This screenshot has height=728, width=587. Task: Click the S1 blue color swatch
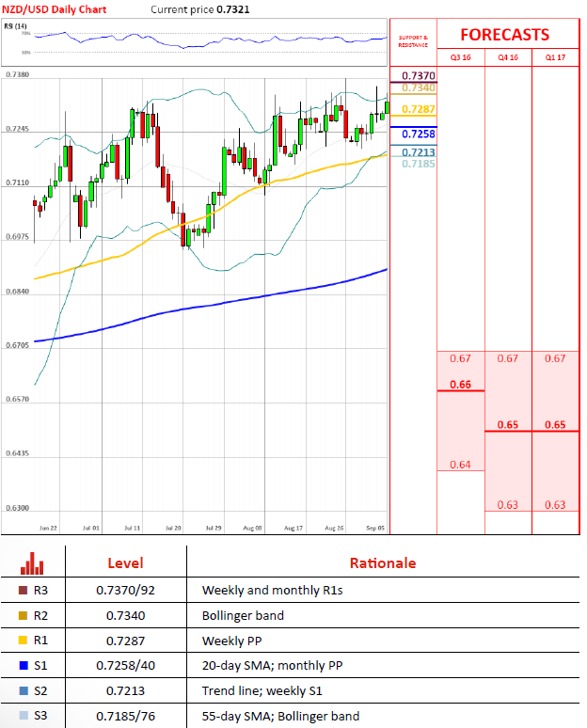[x=23, y=665]
